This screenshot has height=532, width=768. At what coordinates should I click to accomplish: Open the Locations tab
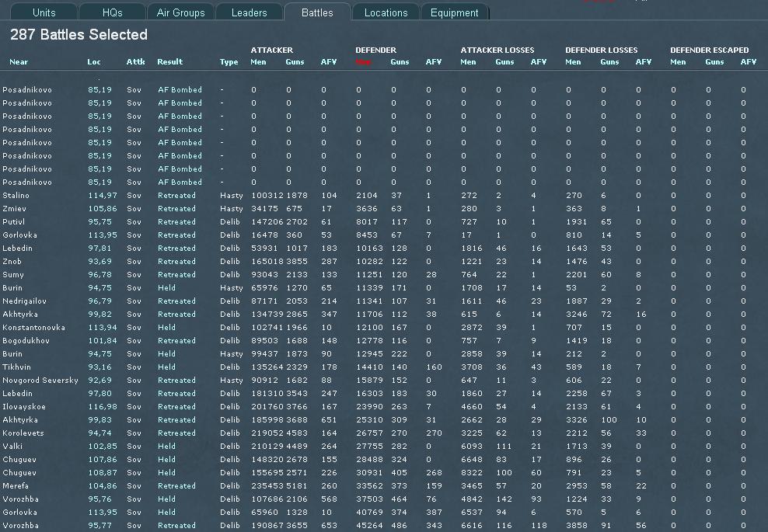pyautogui.click(x=386, y=12)
